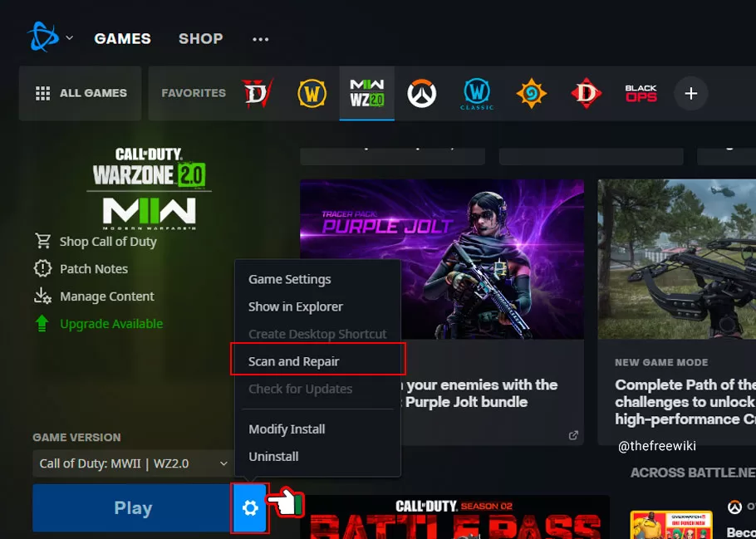Click the Manage Content download-gear icon
Viewport: 756px width, 539px height.
(x=42, y=296)
